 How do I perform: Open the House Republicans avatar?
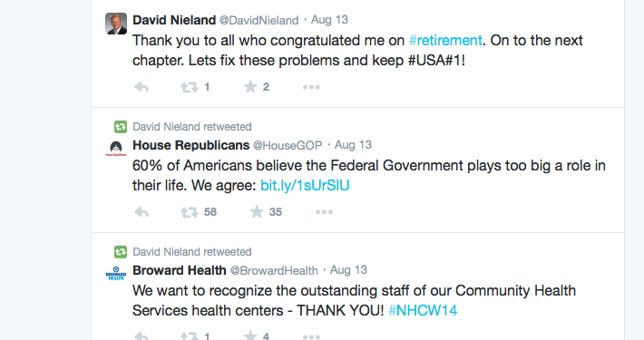point(116,149)
